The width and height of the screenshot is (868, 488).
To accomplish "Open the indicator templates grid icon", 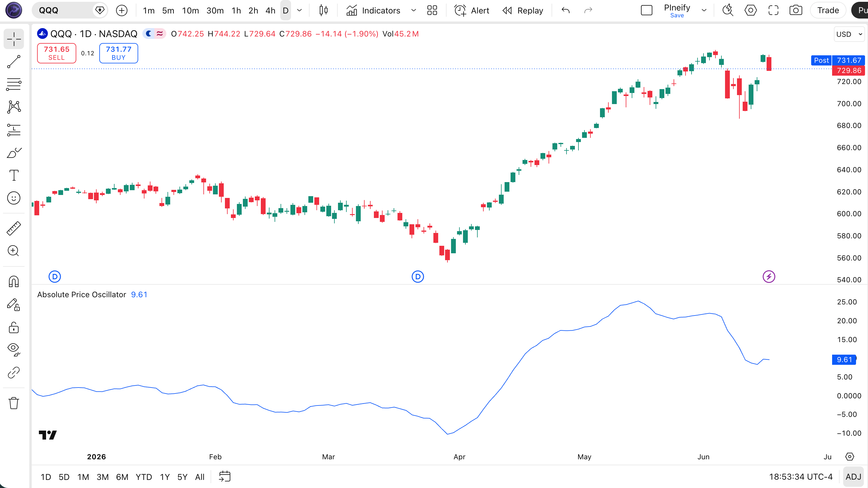I will click(432, 10).
